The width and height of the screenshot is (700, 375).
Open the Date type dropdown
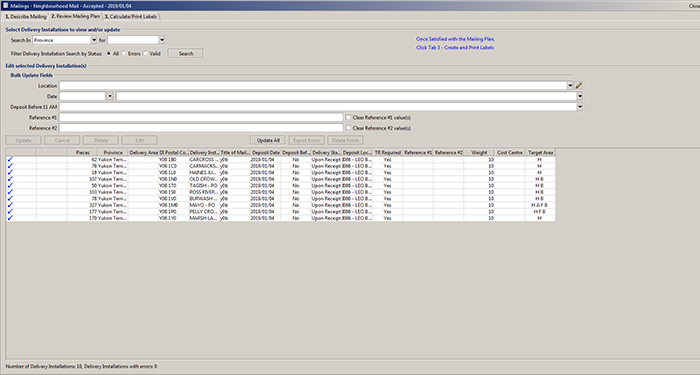(110, 96)
